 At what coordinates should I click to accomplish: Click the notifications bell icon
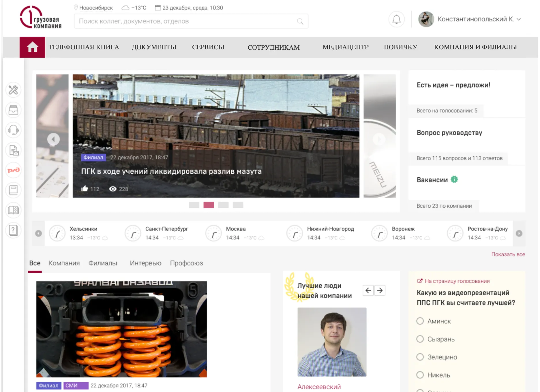[x=397, y=19]
